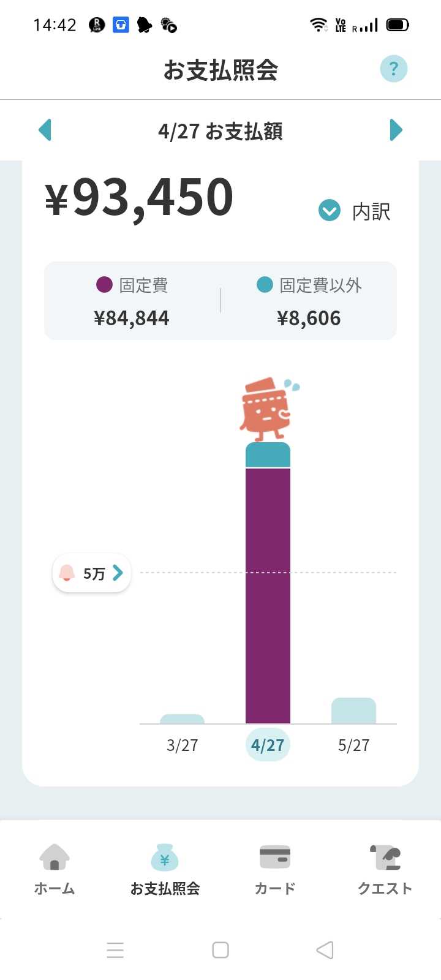
Task: Select the 固定費 ¥84,844 legend entry
Action: [x=132, y=301]
